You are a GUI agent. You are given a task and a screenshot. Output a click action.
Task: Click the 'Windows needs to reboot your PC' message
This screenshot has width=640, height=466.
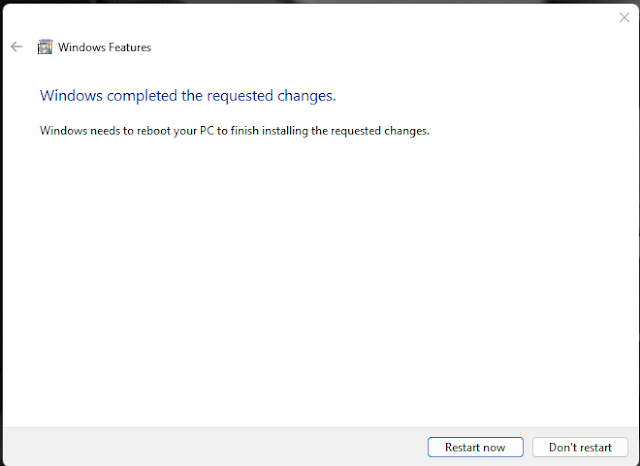point(235,131)
